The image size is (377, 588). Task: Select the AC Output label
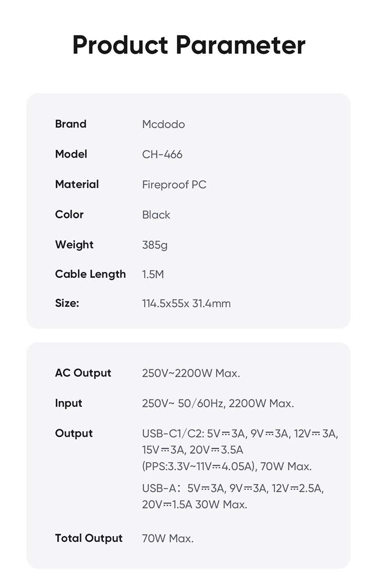click(x=83, y=373)
